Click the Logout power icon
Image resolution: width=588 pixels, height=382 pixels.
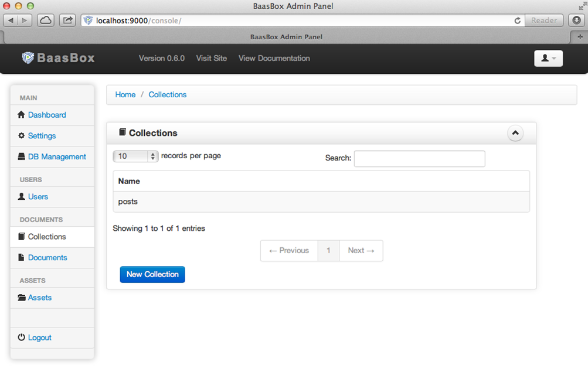coord(21,337)
